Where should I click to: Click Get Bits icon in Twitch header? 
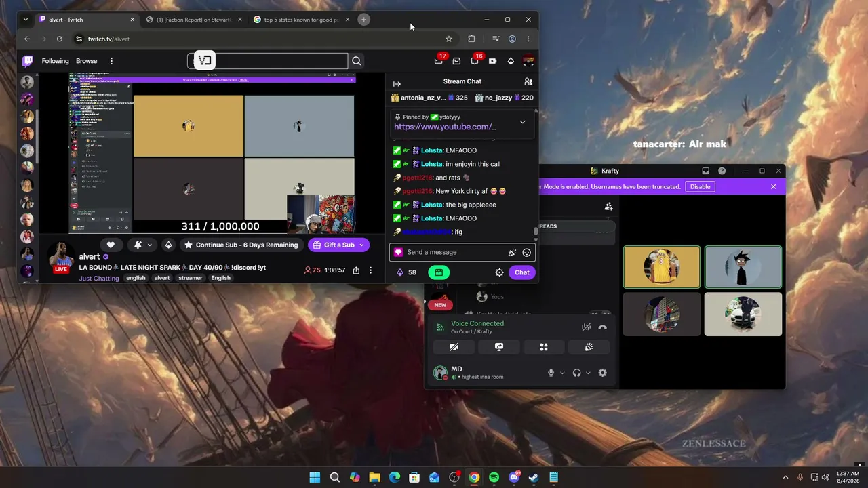pyautogui.click(x=511, y=61)
